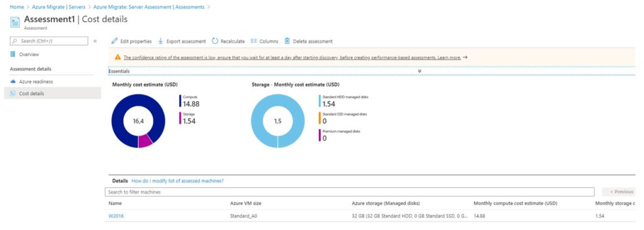Image resolution: width=644 pixels, height=230 pixels.
Task: Click the Azure readiness cloud icon
Action: (13, 81)
